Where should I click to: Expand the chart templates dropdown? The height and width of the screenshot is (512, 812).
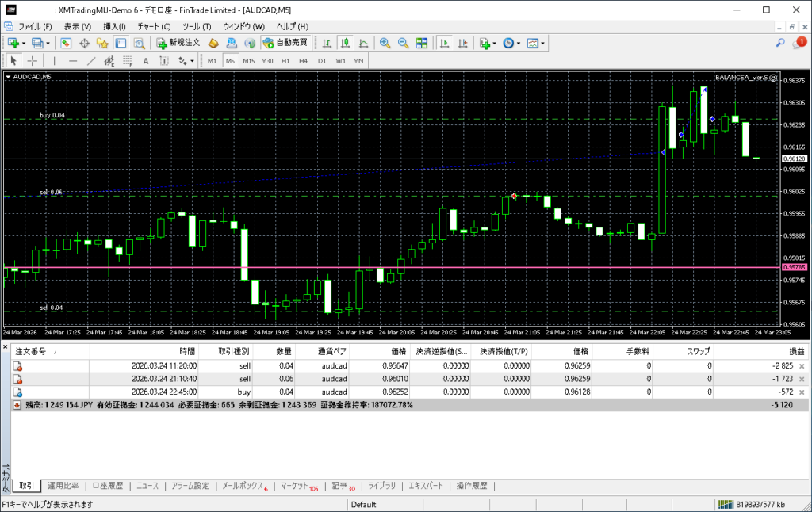pos(543,43)
